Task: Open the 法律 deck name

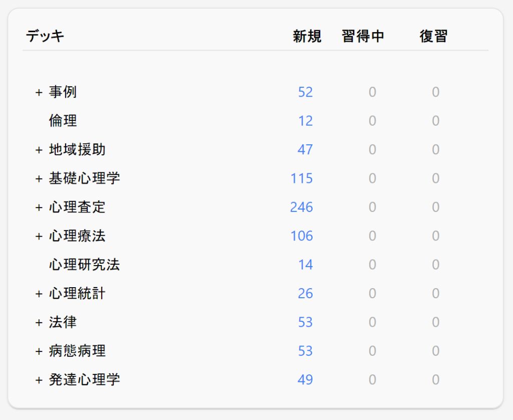Action: 63,322
